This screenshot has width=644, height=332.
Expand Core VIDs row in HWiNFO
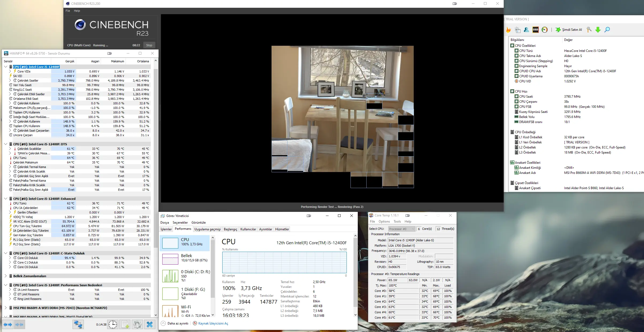10,71
